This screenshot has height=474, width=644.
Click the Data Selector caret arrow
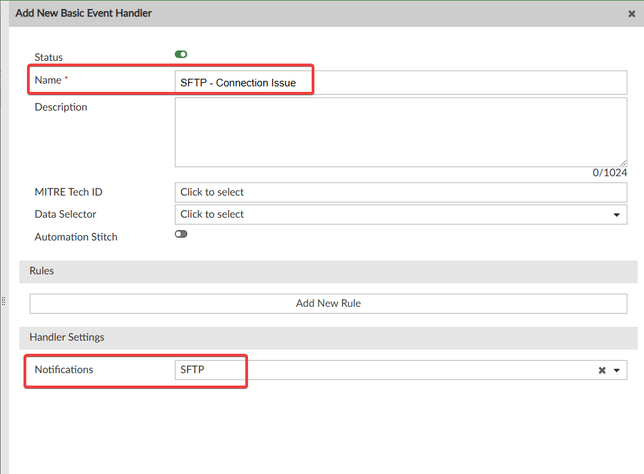[x=616, y=215]
